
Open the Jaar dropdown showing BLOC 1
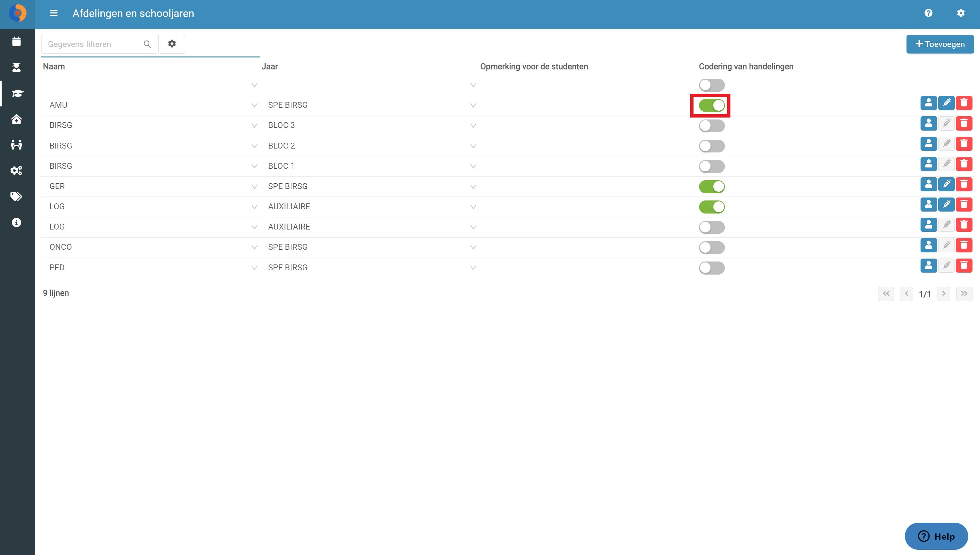473,166
